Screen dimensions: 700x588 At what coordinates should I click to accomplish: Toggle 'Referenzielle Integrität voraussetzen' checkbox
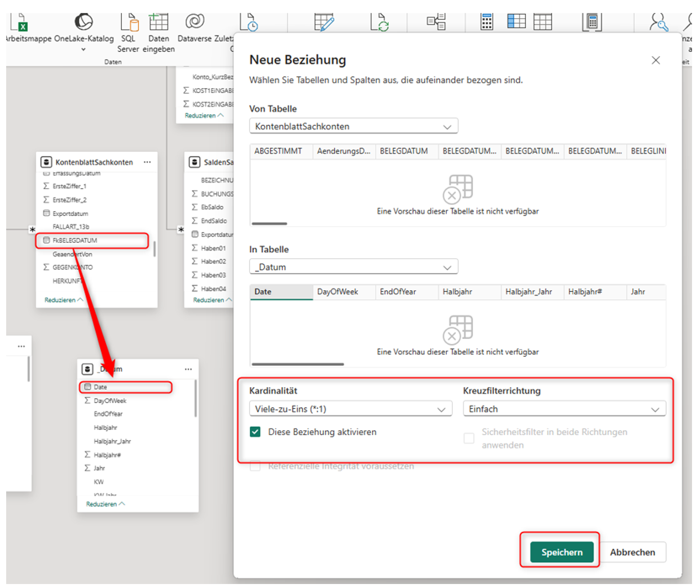coord(255,466)
